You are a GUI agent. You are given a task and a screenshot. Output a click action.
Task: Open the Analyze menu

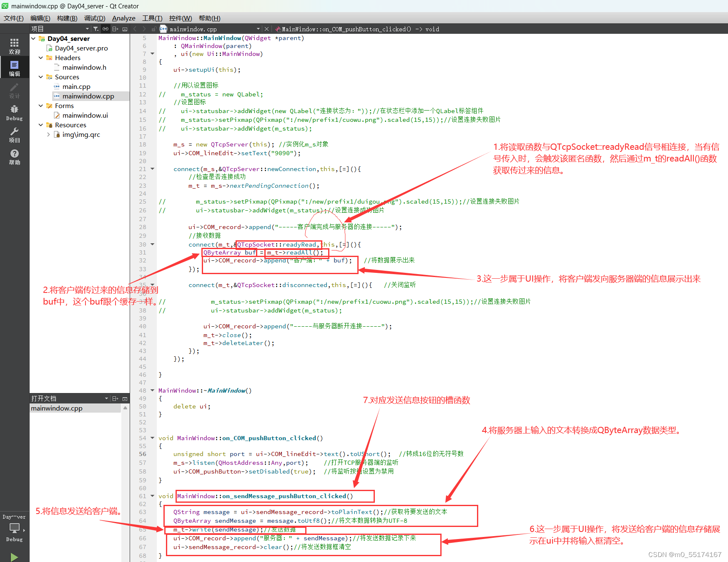point(123,18)
